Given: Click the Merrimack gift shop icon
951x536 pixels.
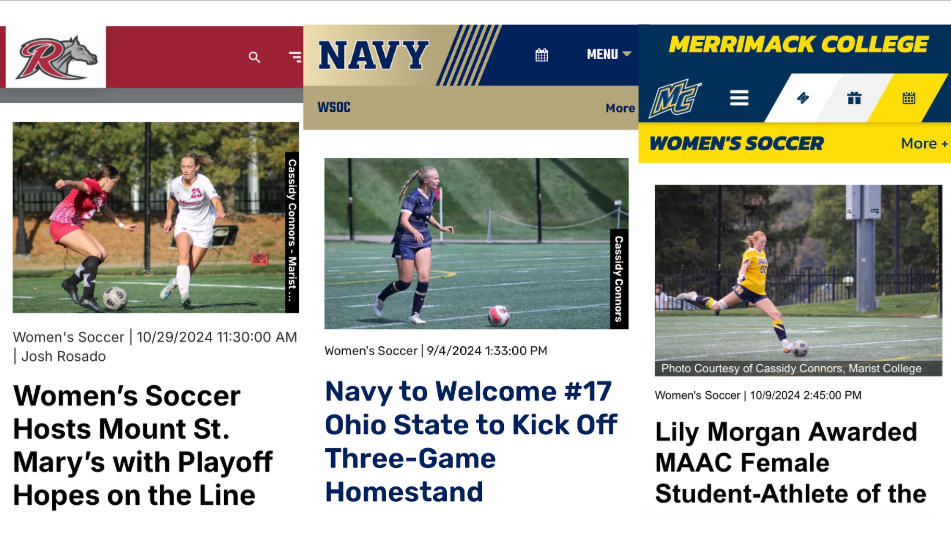Looking at the screenshot, I should point(854,98).
